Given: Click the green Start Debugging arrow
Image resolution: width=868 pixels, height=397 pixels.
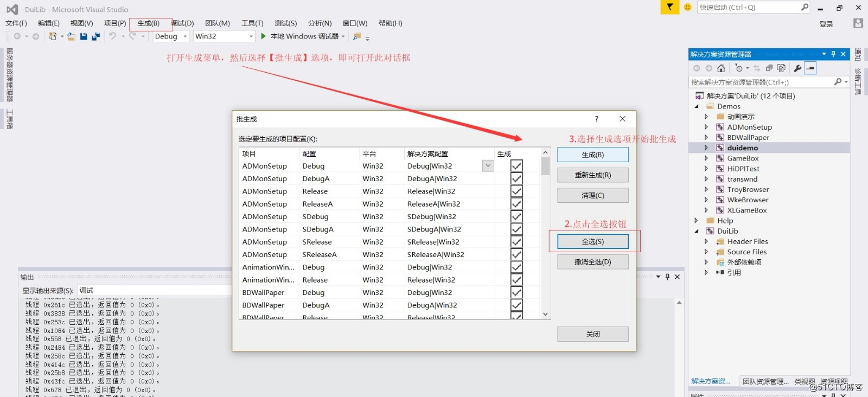Looking at the screenshot, I should (263, 36).
